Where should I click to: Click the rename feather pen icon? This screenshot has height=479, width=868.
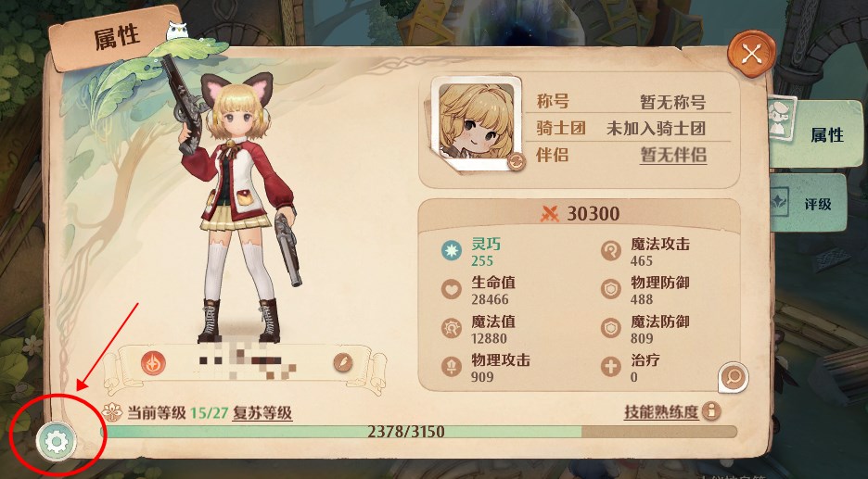click(343, 363)
